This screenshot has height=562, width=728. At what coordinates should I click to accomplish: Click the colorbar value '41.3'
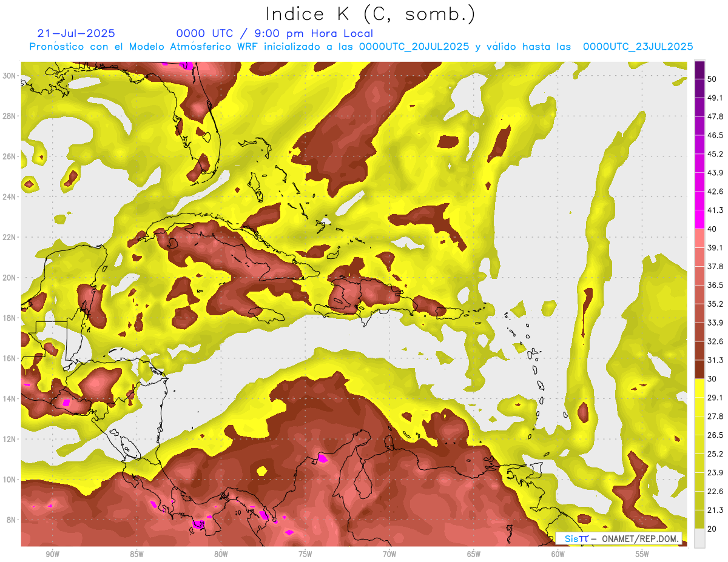716,210
